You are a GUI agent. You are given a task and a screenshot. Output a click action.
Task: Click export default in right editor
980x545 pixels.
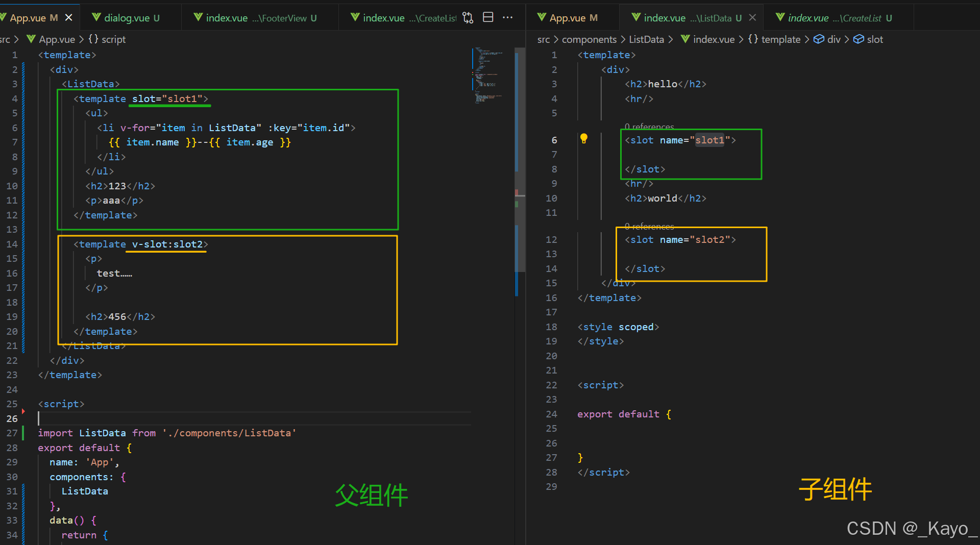(618, 414)
